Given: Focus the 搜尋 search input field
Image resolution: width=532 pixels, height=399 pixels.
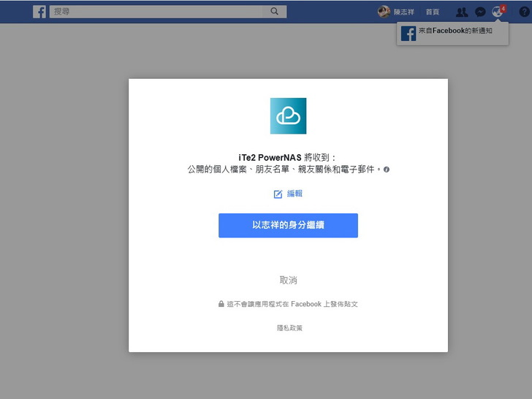Looking at the screenshot, I should click(156, 12).
